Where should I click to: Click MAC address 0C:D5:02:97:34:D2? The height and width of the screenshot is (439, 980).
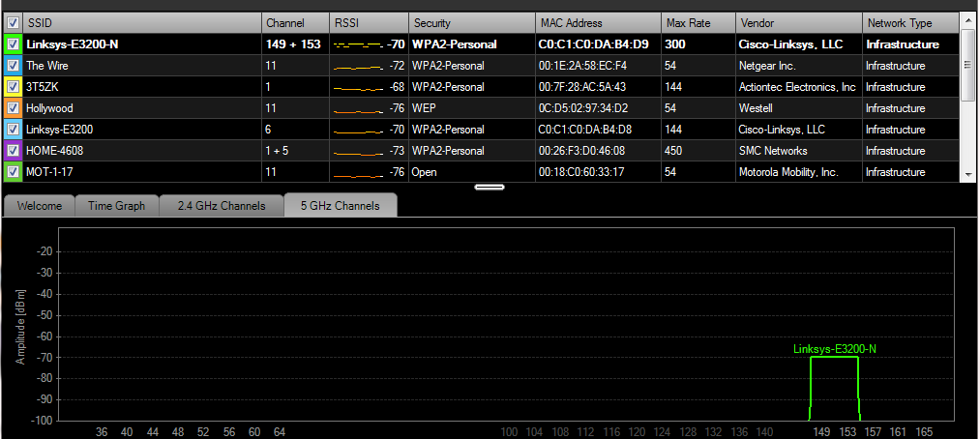[598, 108]
